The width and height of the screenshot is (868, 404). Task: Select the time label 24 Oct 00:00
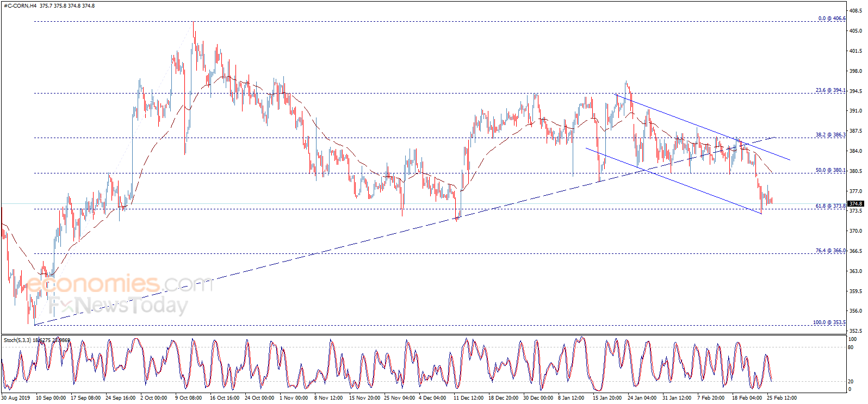pyautogui.click(x=259, y=398)
